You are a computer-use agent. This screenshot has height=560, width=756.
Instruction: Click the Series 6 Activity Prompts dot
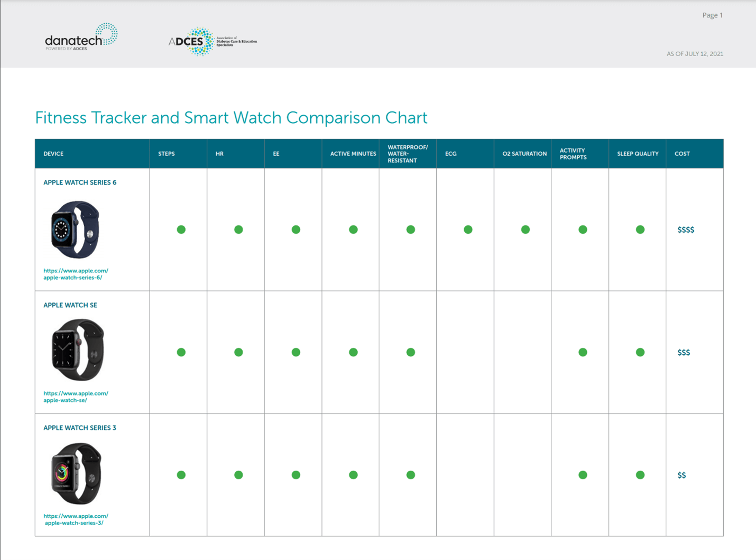tap(583, 229)
